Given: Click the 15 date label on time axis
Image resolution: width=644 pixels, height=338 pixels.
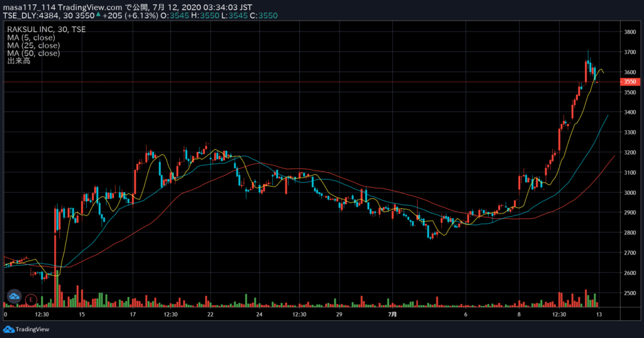Looking at the screenshot, I should [x=82, y=315].
